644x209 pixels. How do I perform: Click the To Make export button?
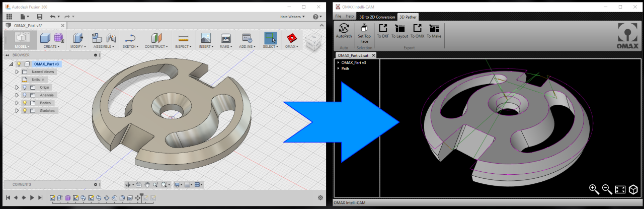[x=434, y=32]
